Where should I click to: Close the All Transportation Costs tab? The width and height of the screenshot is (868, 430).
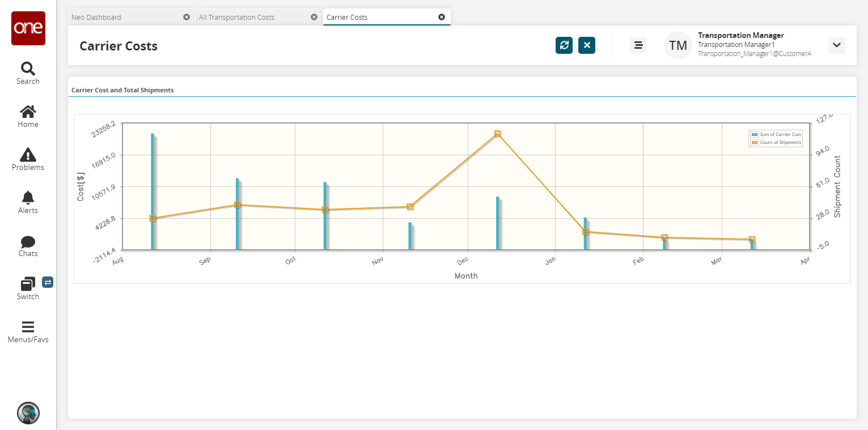314,17
